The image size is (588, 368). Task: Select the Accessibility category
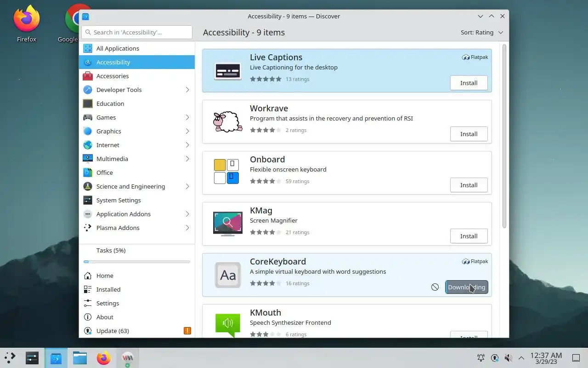[137, 62]
